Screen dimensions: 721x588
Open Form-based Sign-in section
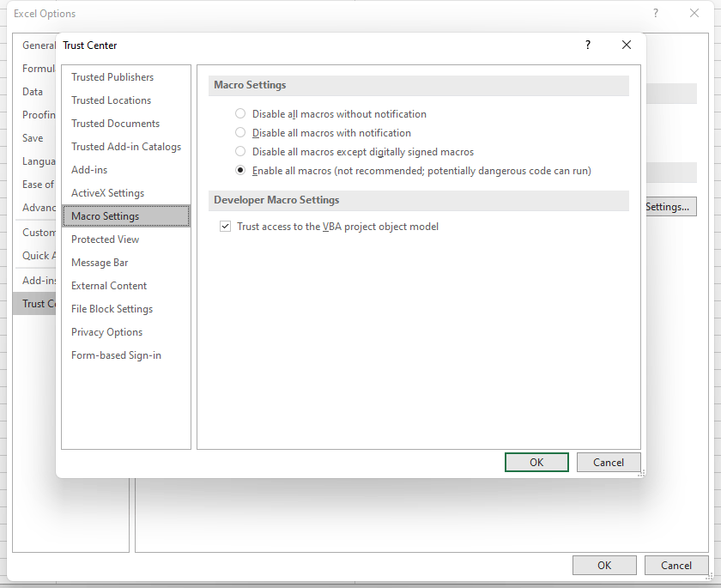click(x=126, y=355)
